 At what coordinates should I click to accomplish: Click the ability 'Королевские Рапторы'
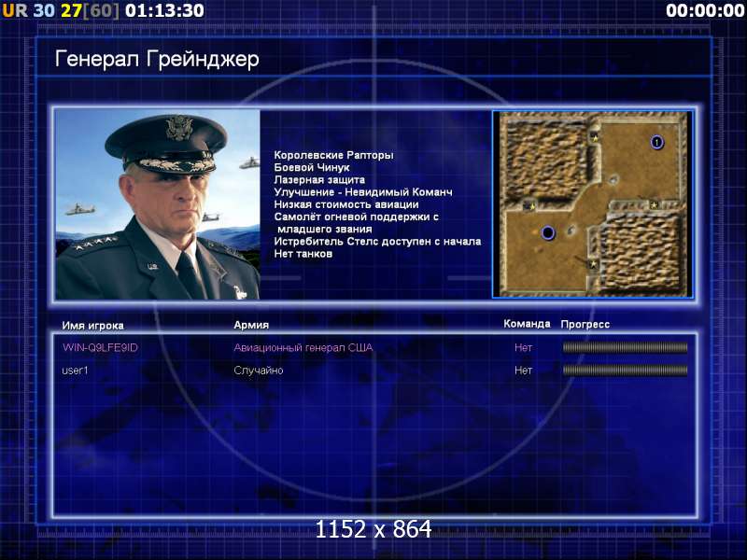pos(333,155)
